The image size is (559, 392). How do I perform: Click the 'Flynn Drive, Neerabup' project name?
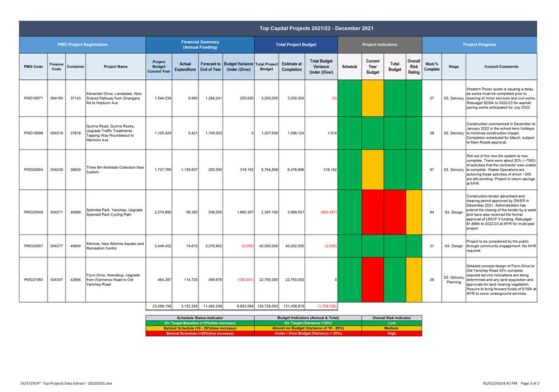tap(113, 280)
